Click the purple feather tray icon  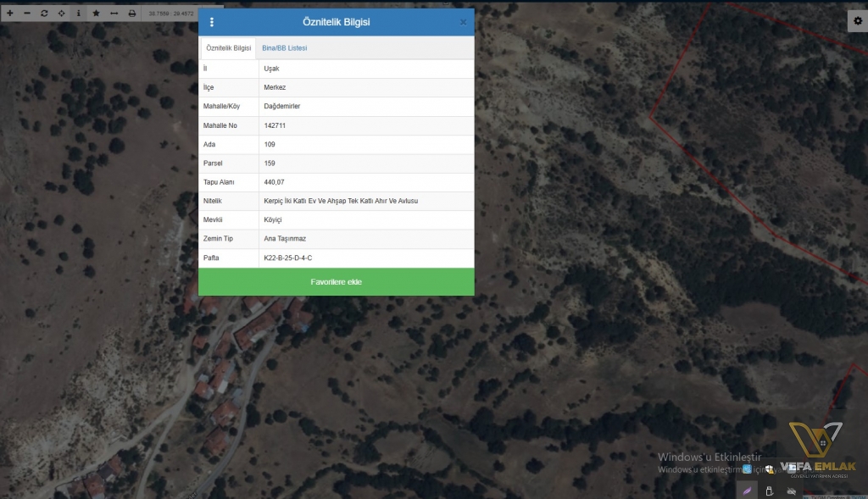pos(746,491)
